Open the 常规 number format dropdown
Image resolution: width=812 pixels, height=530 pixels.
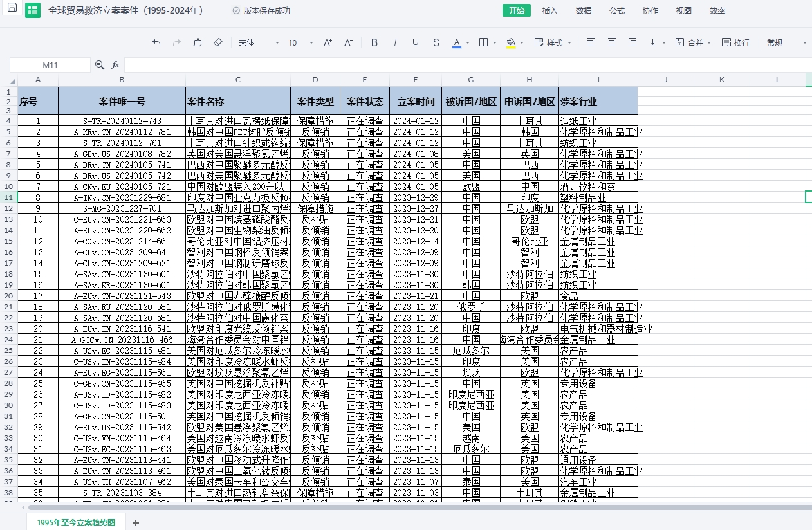(x=786, y=42)
